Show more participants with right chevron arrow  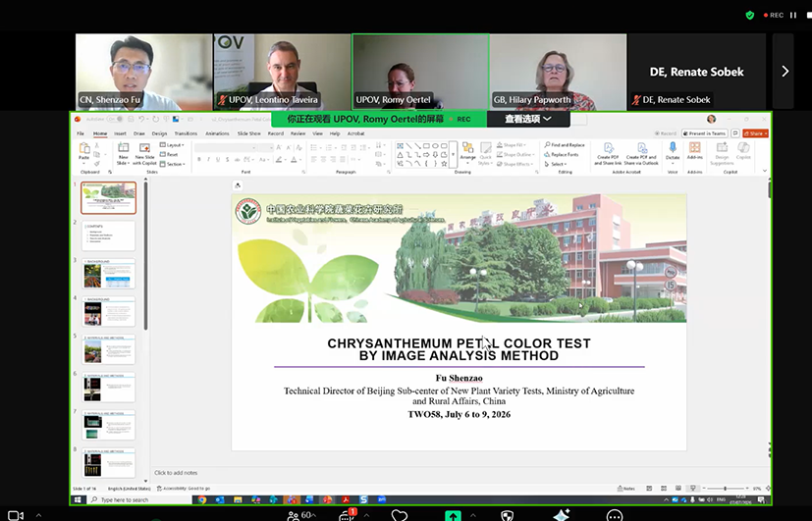click(785, 71)
